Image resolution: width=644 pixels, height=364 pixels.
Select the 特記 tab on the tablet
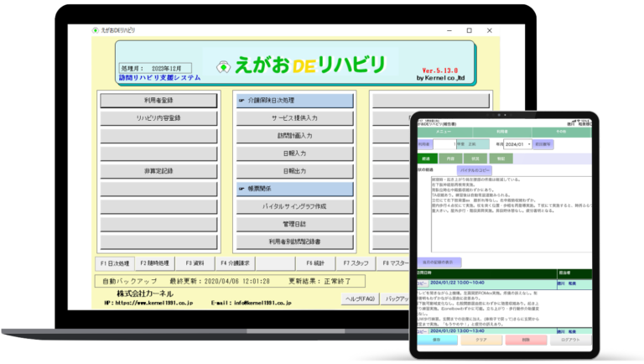coord(501,159)
